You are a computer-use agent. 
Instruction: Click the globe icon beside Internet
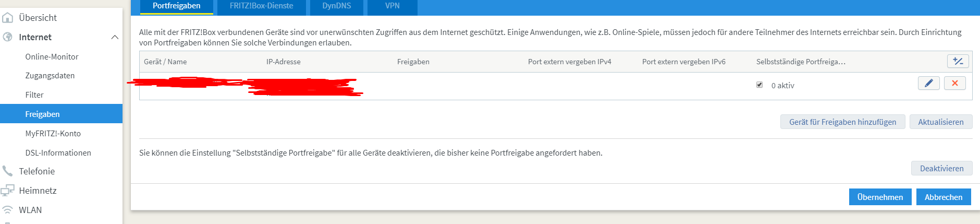(x=7, y=37)
